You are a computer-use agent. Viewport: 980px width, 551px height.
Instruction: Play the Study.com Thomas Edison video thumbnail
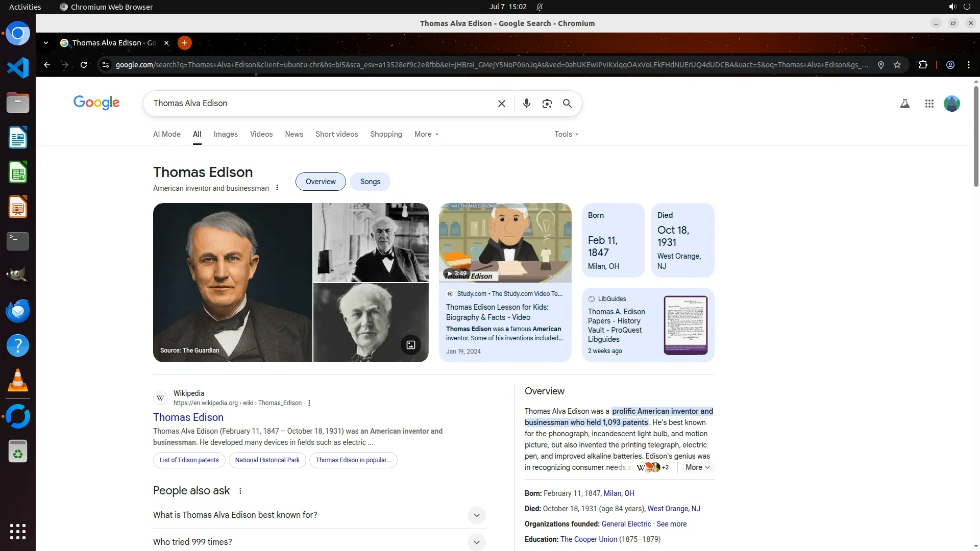click(505, 243)
